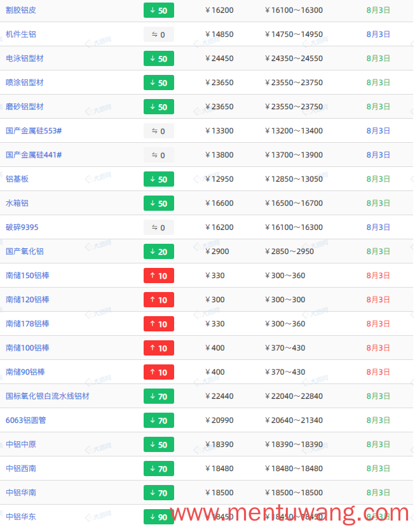The image size is (415, 532).
Task: Click the green ↓70 badge for 6063铝圆管
Action: tap(159, 420)
